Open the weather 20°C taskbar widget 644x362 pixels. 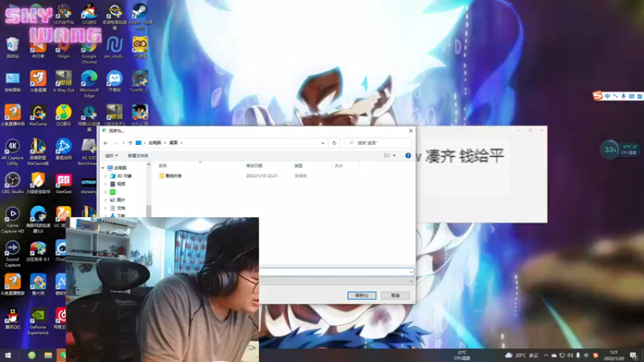(522, 356)
